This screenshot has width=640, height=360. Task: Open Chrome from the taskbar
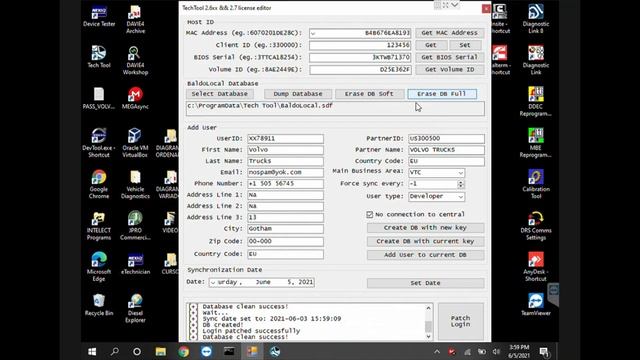coord(184,351)
